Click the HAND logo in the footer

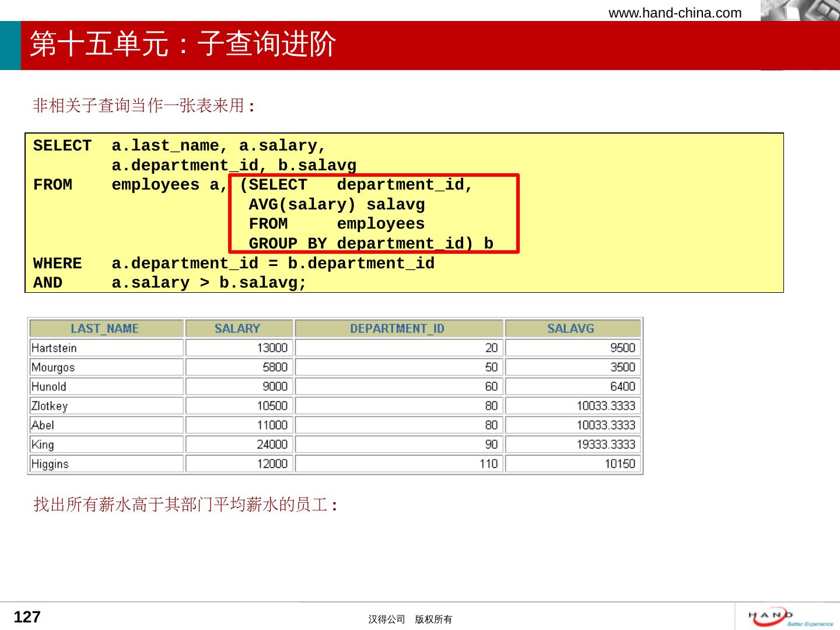[x=791, y=617]
